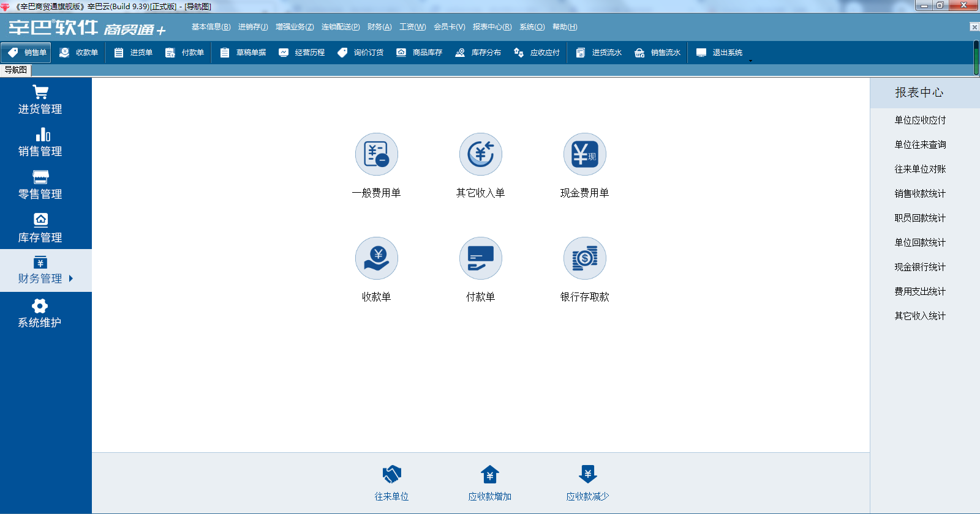
Task: Click the 询价订货 toolbar button
Action: 360,53
